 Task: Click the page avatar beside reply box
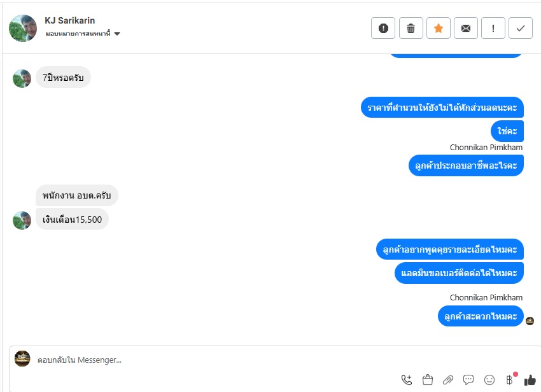[22, 358]
